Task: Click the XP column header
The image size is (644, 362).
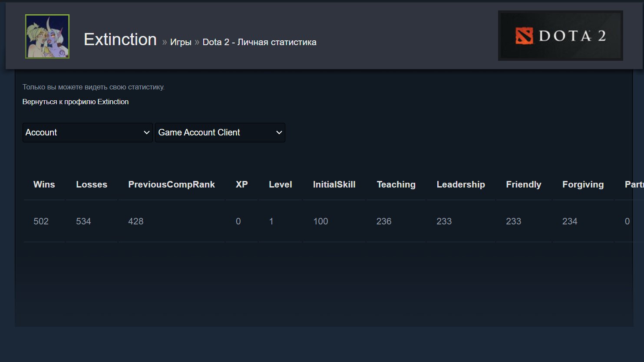Action: (242, 184)
